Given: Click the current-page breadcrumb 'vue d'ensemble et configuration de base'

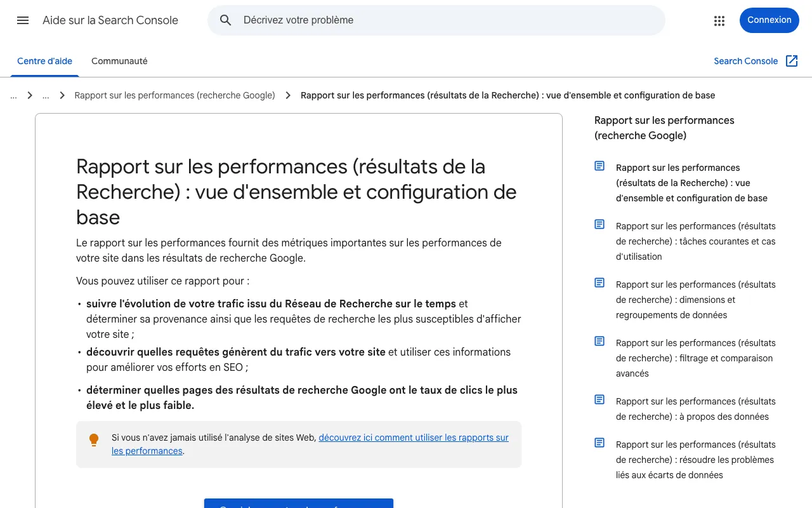Looking at the screenshot, I should (507, 95).
